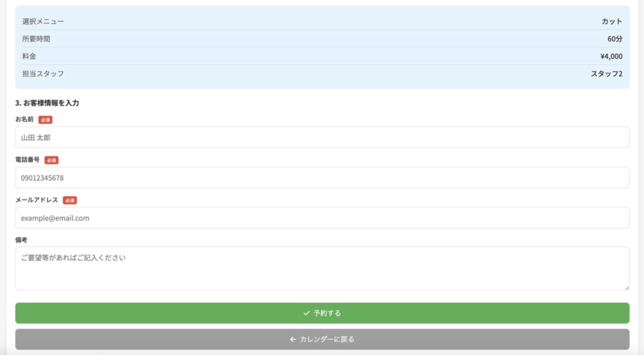Viewport: 644px width, 355px height.
Task: Click the メールアドレス field label
Action: [36, 200]
